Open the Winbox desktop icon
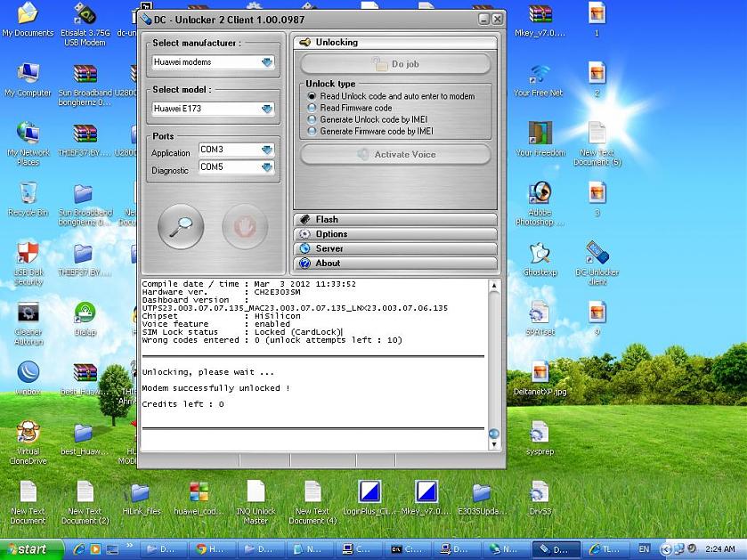Screen dimensions: 747x560 click(x=28, y=373)
